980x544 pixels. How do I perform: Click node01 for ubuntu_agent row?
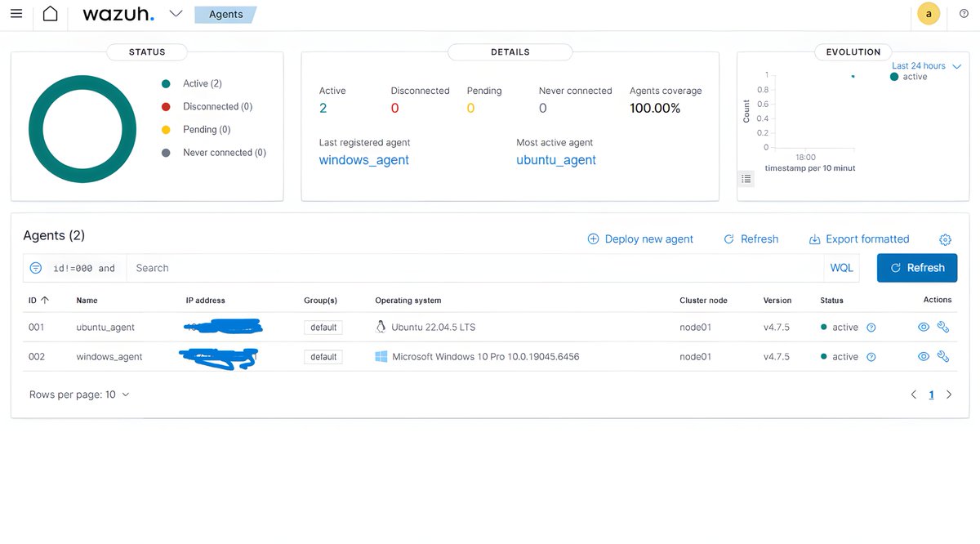pyautogui.click(x=695, y=327)
